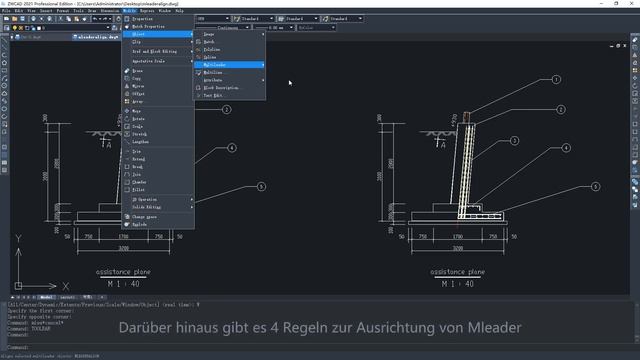Expand Xref and Block Editing submenu
This screenshot has height=360, width=640.
click(x=158, y=51)
